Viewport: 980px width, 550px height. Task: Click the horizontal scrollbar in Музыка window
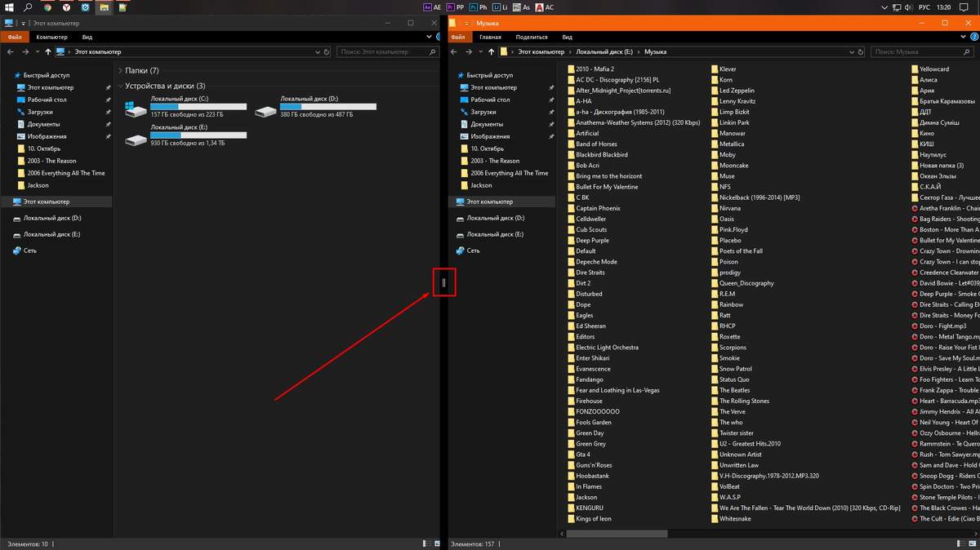(621, 534)
